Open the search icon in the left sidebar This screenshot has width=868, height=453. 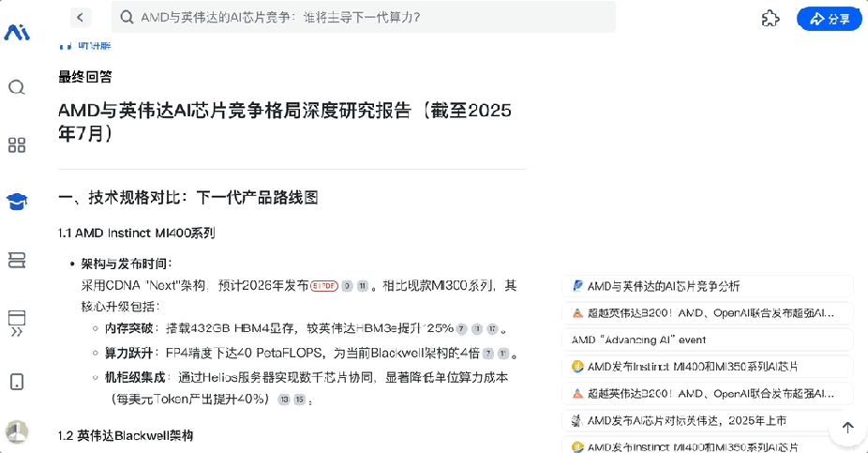[x=17, y=87]
